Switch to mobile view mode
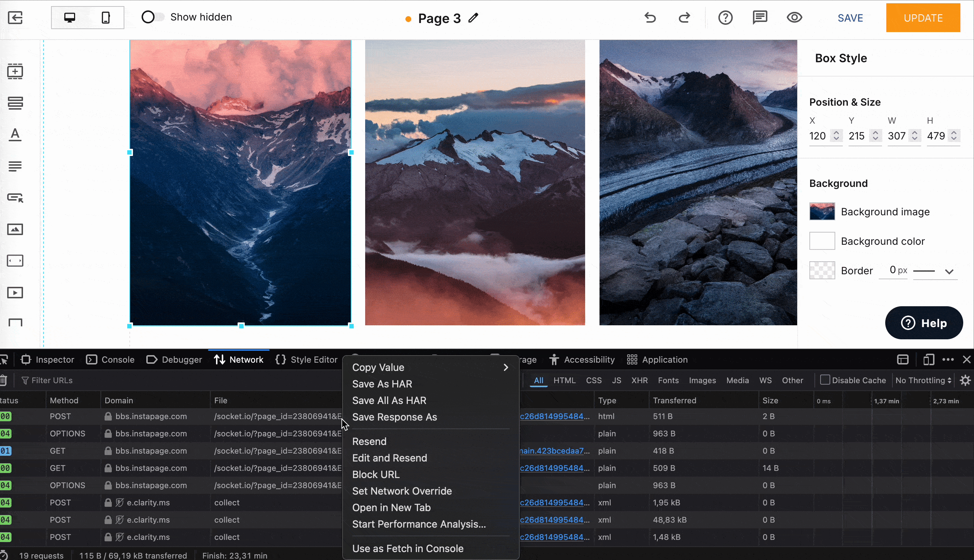Screen dimensions: 974x560 coord(105,18)
